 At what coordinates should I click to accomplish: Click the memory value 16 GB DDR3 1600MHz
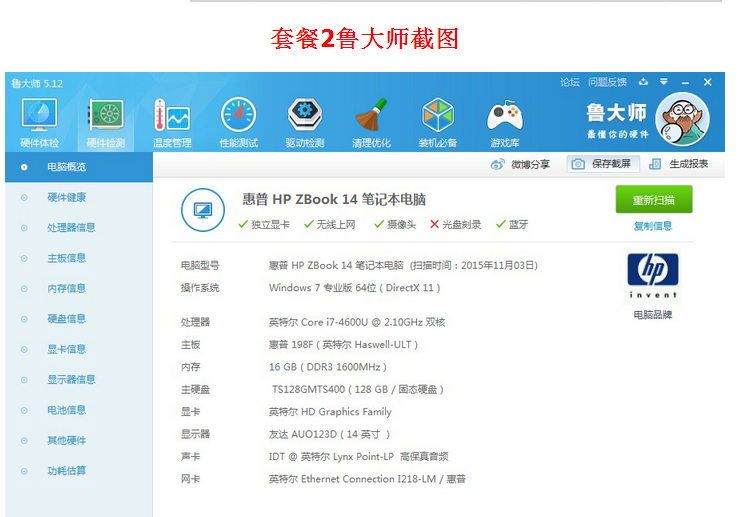(x=327, y=367)
